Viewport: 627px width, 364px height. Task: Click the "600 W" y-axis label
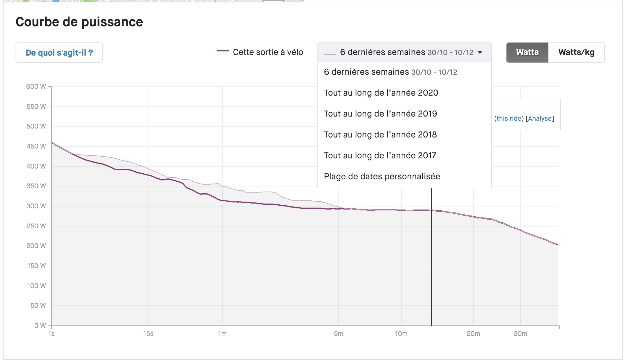(x=36, y=87)
